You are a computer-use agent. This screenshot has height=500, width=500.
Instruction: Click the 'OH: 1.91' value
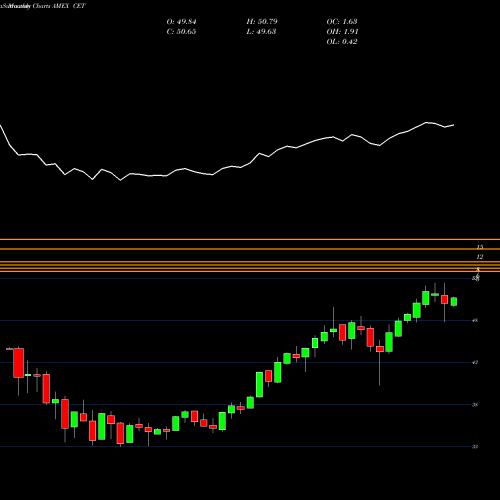click(x=342, y=32)
